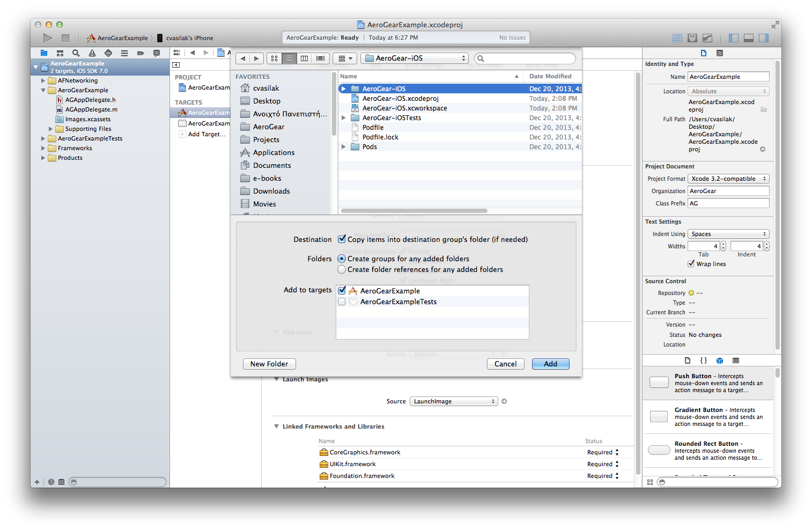812x530 pixels.
Task: Show the Code Snippet library
Action: 704,360
